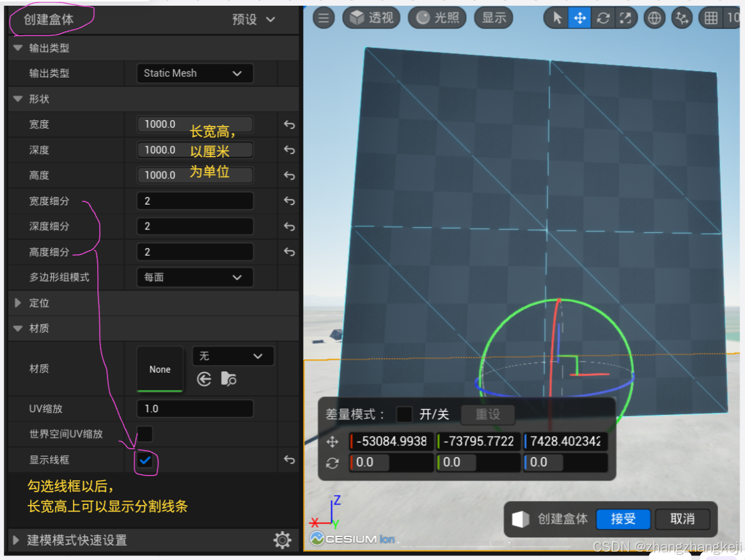Collapse the 材质 section
This screenshot has height=560, width=745.
click(18, 328)
